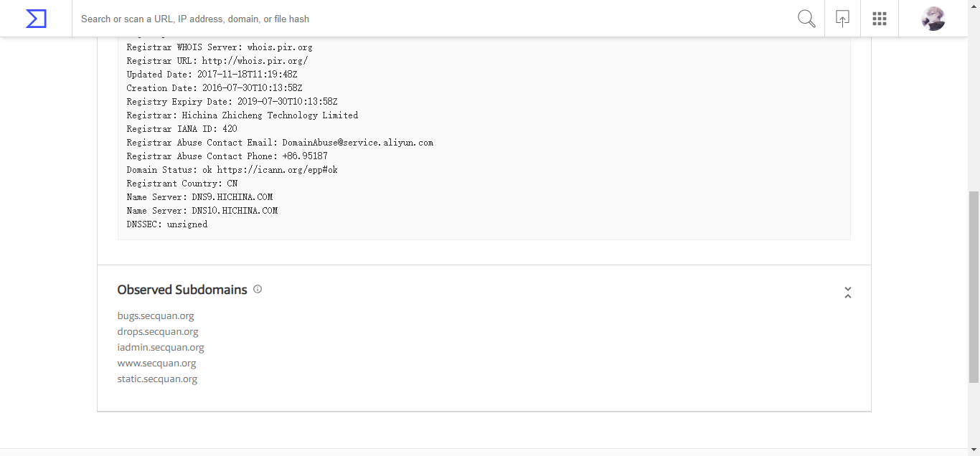The width and height of the screenshot is (980, 456).
Task: Collapse the Observed Subdomains section
Action: pos(847,293)
